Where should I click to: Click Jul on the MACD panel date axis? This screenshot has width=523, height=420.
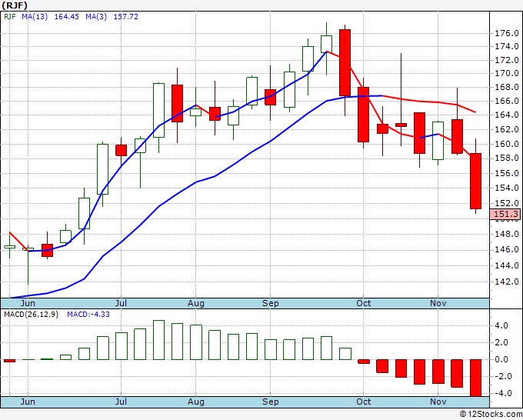pos(121,402)
